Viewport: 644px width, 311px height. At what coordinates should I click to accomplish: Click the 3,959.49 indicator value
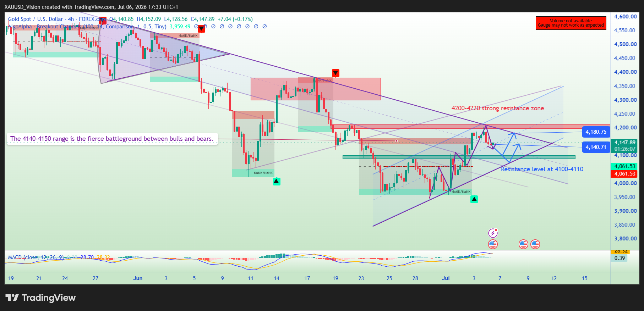click(180, 27)
